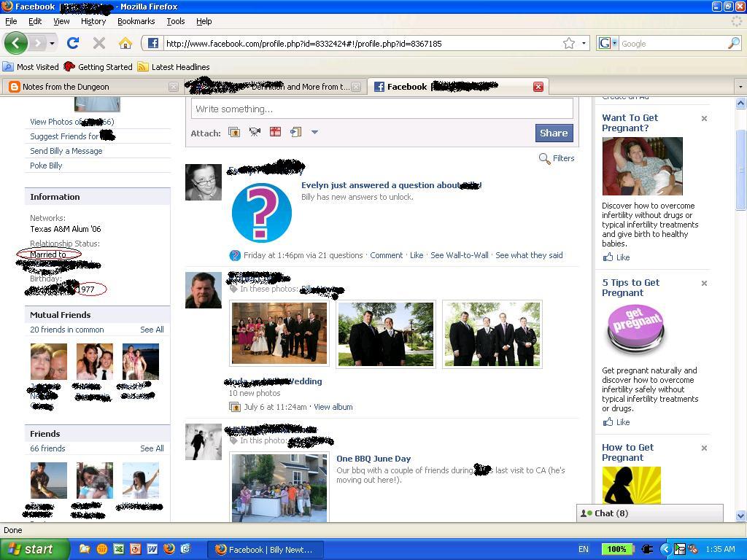Screen dimensions: 747x560
Task: Expand the address bar history dropdown
Action: [x=584, y=43]
